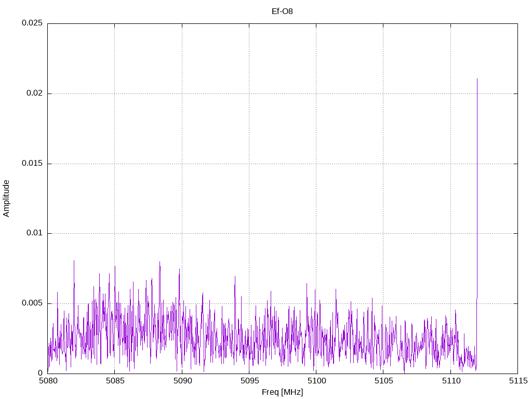Viewport: 532px width, 399px height.
Task: Click the 5100 x-axis tick label
Action: 316,381
